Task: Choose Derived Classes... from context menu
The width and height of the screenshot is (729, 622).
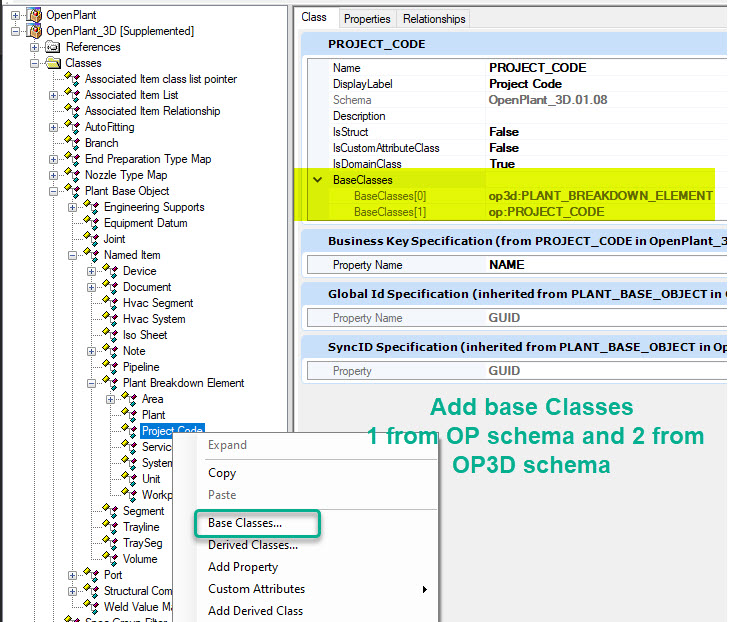Action: pyautogui.click(x=253, y=545)
